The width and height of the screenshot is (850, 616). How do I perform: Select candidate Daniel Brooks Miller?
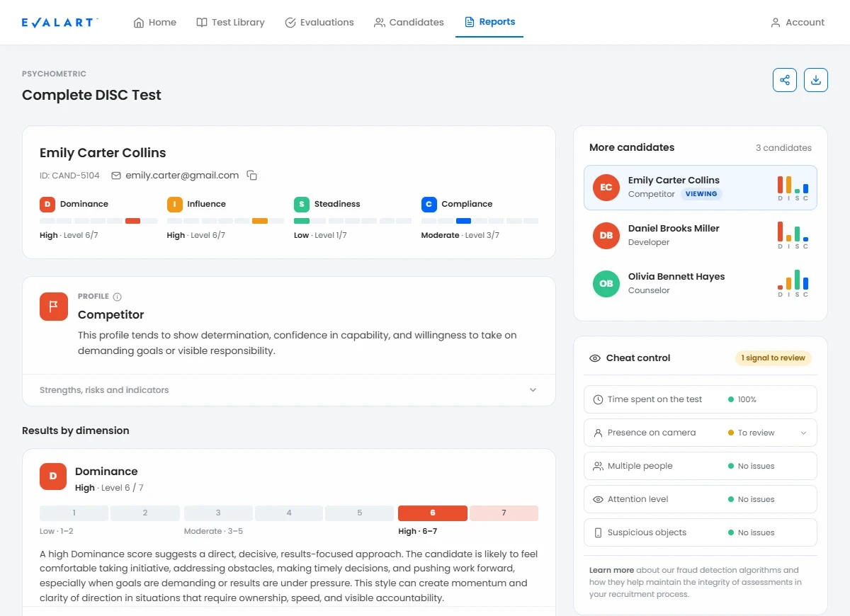point(701,236)
